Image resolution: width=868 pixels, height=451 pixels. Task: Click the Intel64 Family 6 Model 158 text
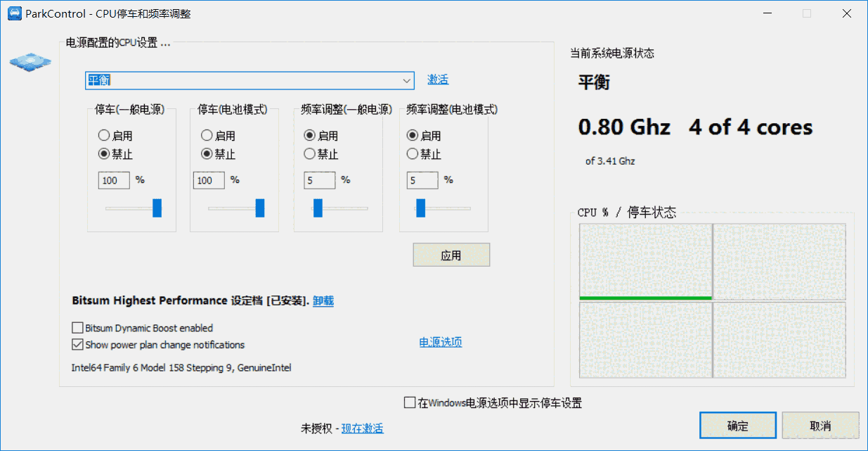pyautogui.click(x=181, y=368)
